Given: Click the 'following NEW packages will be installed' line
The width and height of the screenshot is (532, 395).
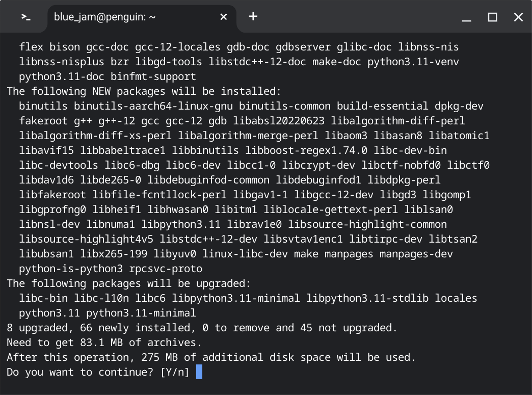Looking at the screenshot, I should click(x=144, y=91).
